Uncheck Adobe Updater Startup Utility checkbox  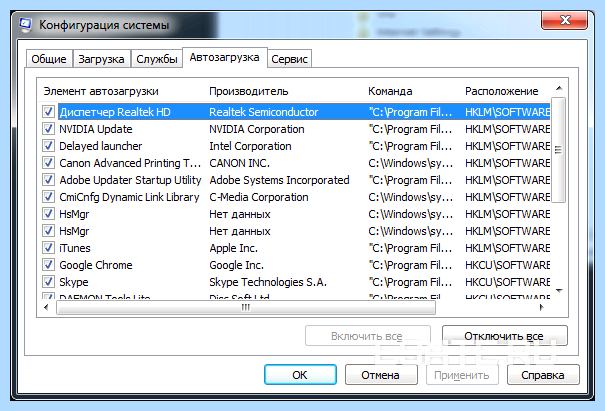tap(48, 180)
